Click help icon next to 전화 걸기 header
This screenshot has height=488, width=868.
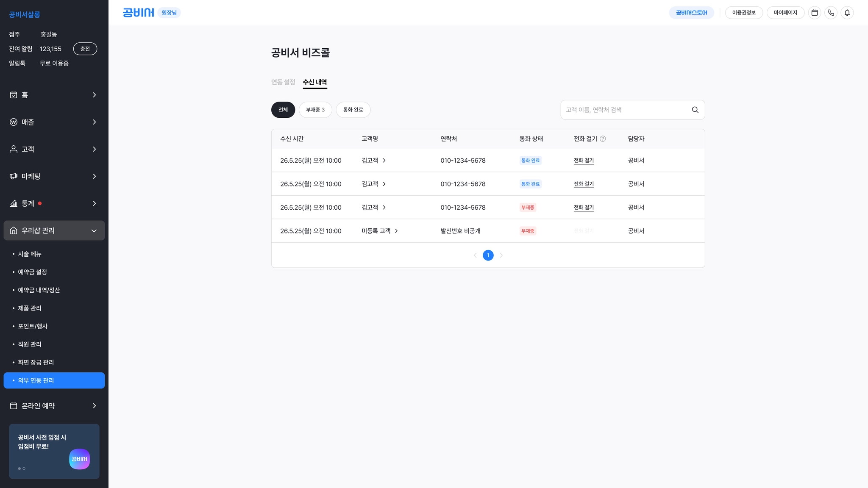pyautogui.click(x=603, y=139)
